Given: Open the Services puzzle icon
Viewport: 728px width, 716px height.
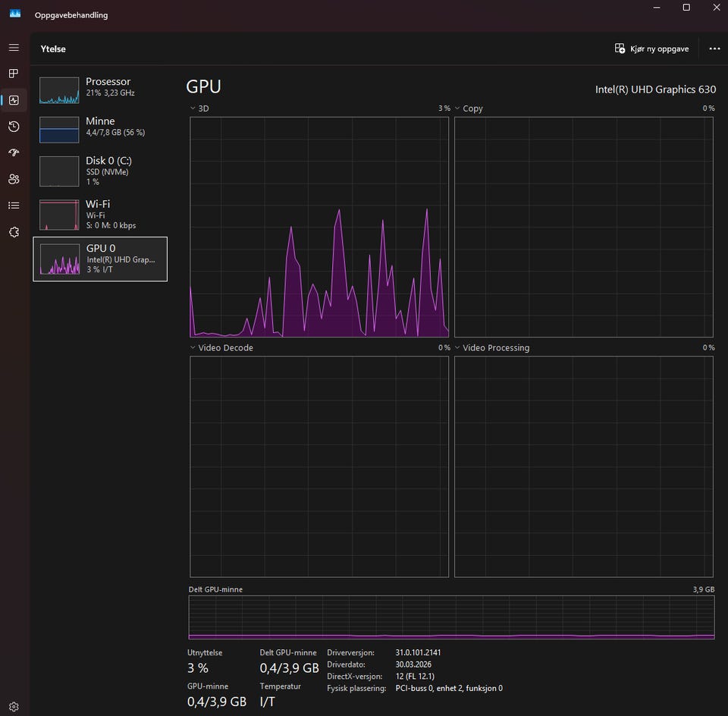Looking at the screenshot, I should coord(14,231).
